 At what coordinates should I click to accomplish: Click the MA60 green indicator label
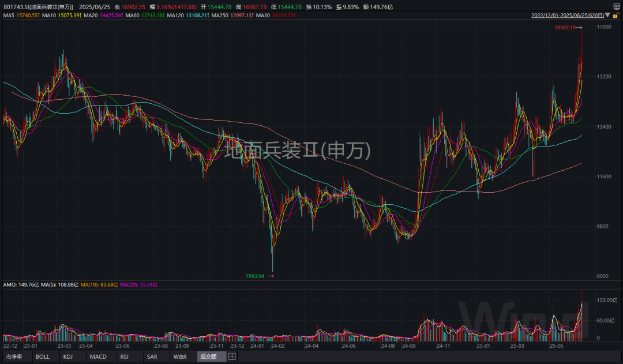pyautogui.click(x=132, y=16)
